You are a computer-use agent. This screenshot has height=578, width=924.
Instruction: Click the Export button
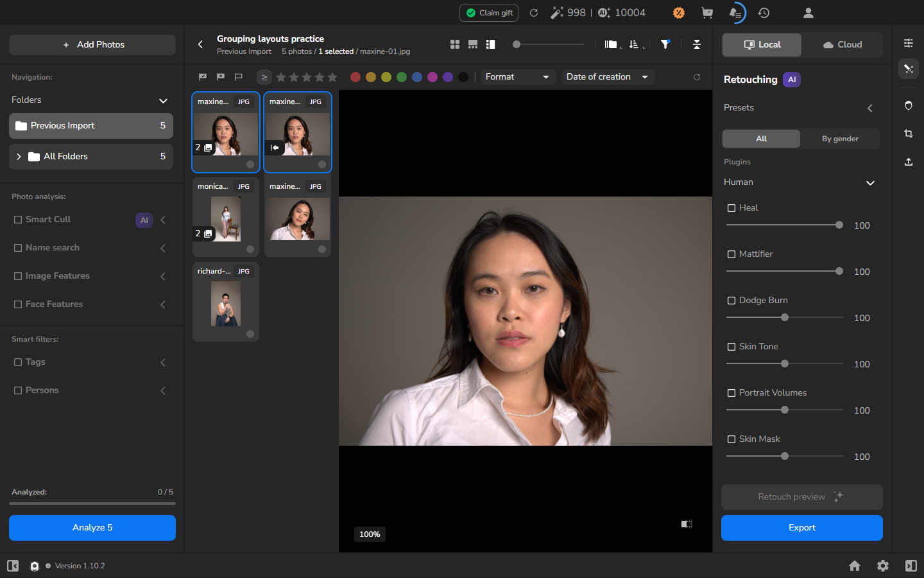click(802, 528)
